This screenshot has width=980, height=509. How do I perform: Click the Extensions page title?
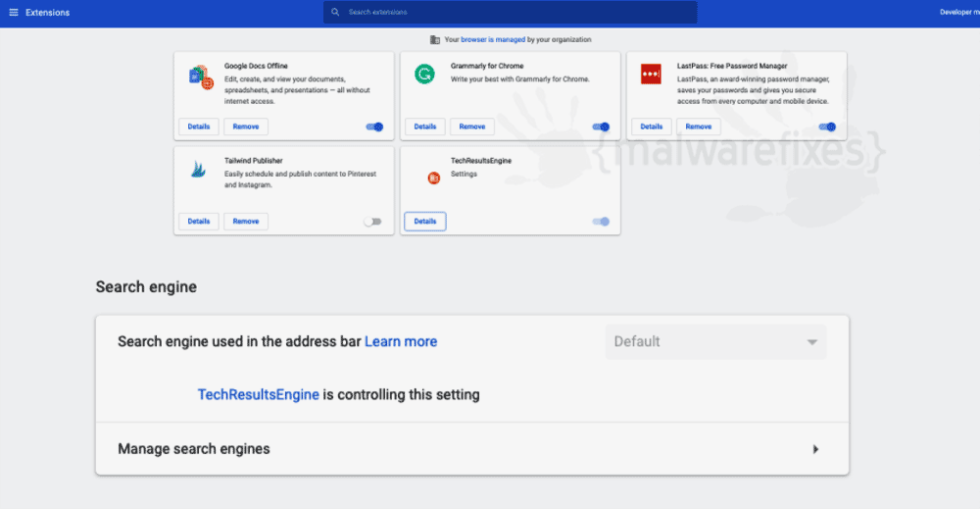tap(47, 13)
